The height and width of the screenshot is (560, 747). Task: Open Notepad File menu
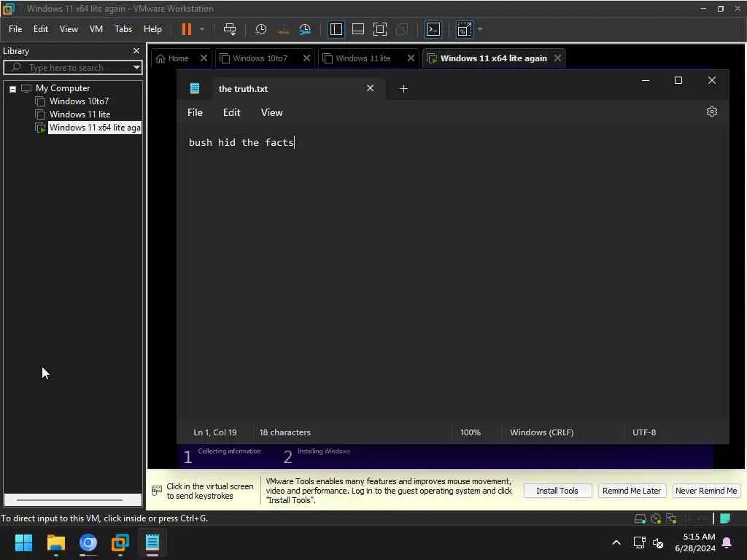coord(195,113)
